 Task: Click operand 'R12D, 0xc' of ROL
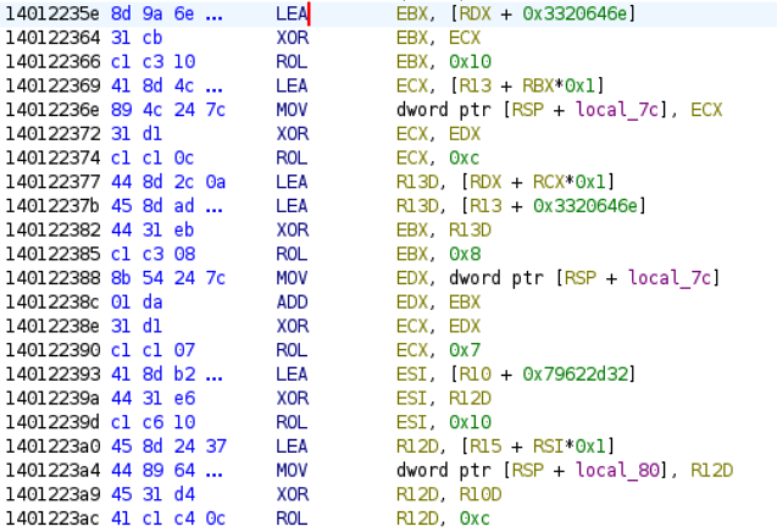pos(443,518)
